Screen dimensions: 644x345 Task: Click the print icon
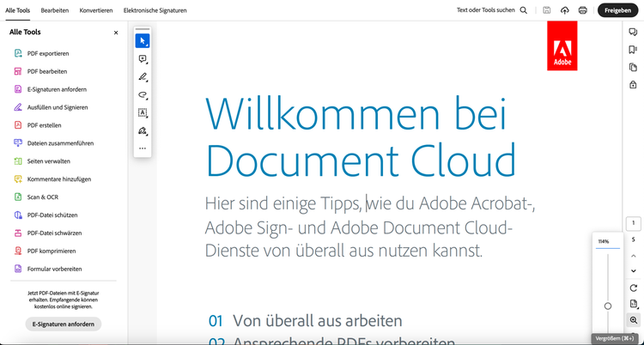[582, 10]
